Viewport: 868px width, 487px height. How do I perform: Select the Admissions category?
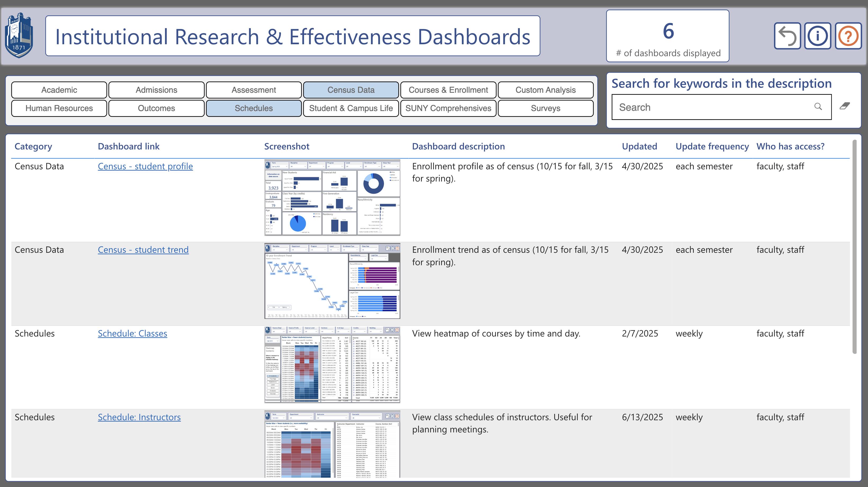[x=156, y=90]
